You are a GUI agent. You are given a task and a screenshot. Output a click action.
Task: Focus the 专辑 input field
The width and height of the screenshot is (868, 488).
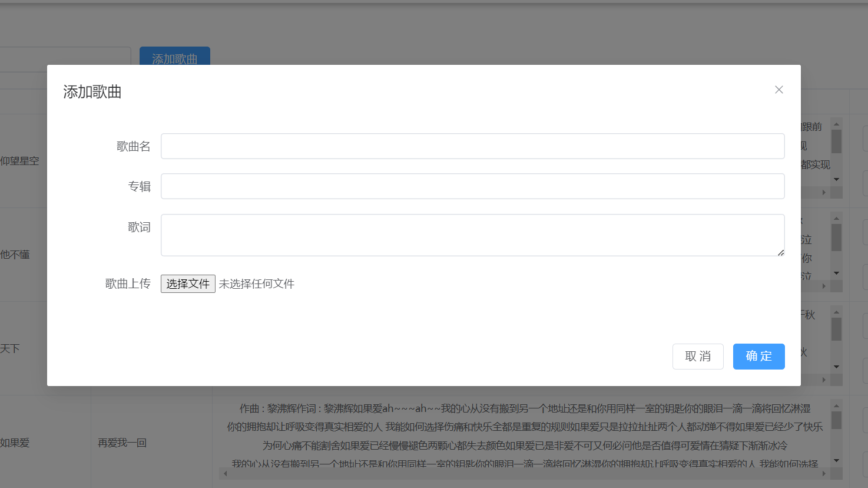tap(472, 186)
